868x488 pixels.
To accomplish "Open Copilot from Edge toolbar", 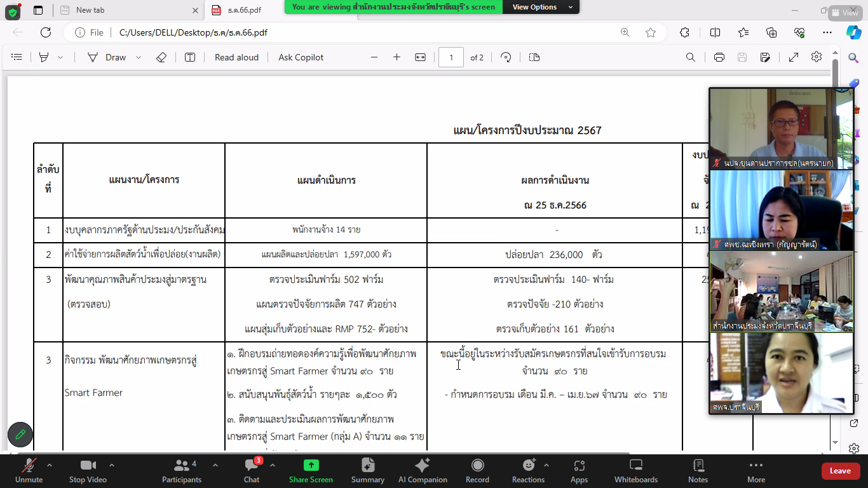I will click(x=853, y=32).
